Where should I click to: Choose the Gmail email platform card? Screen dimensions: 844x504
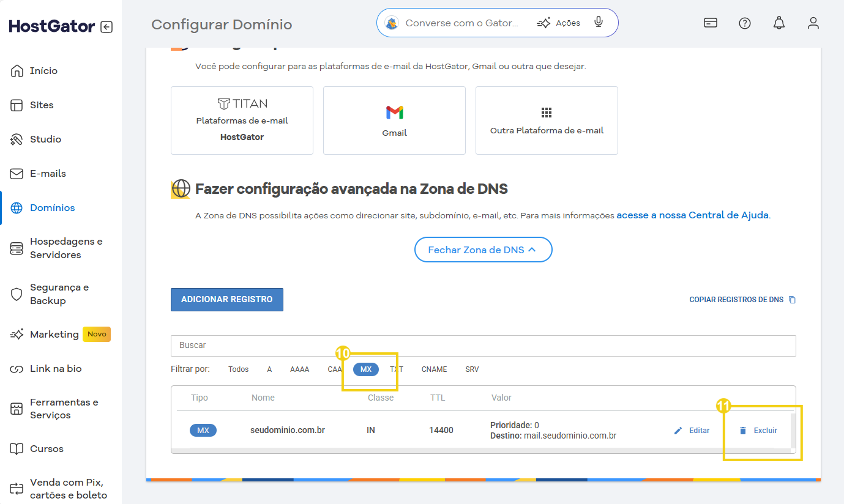pyautogui.click(x=394, y=120)
